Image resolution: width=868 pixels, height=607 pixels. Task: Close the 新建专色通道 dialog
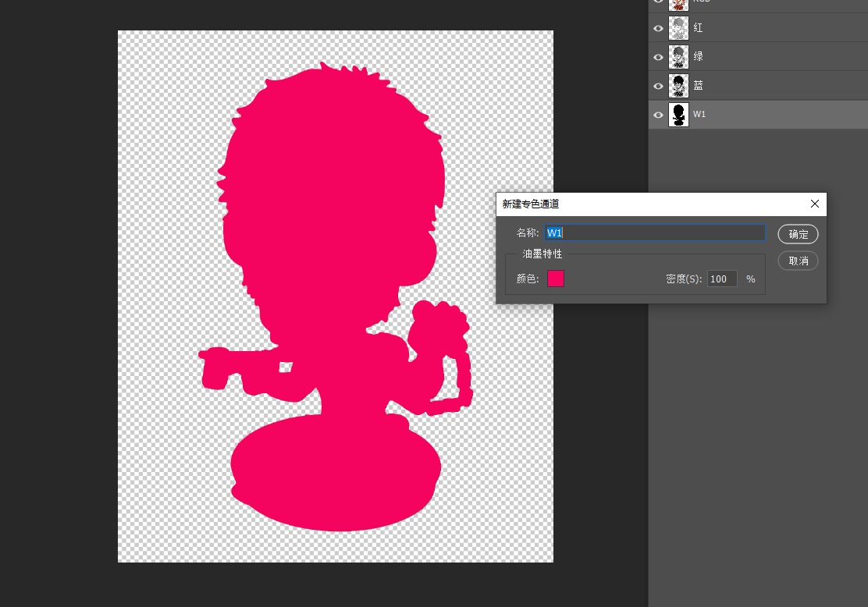[x=814, y=204]
